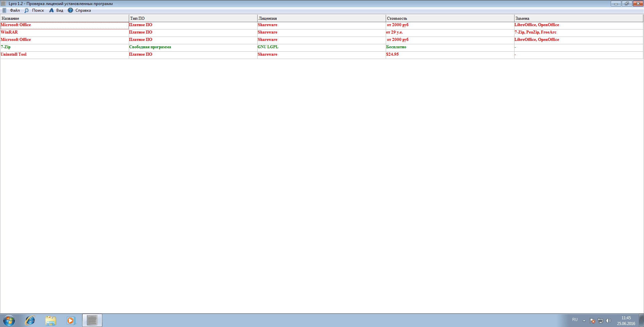The height and width of the screenshot is (327, 644).
Task: Click the taskbar clock showing 11:45
Action: click(626, 321)
